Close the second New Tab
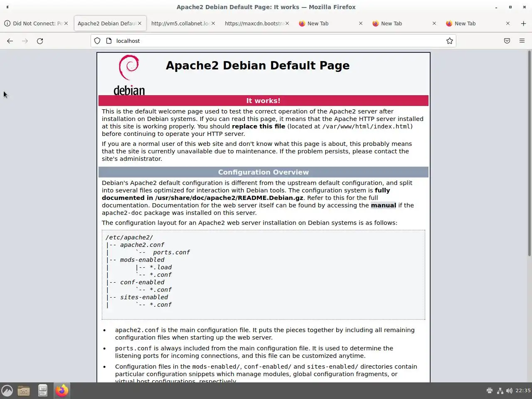Image resolution: width=532 pixels, height=399 pixels. pos(434,23)
